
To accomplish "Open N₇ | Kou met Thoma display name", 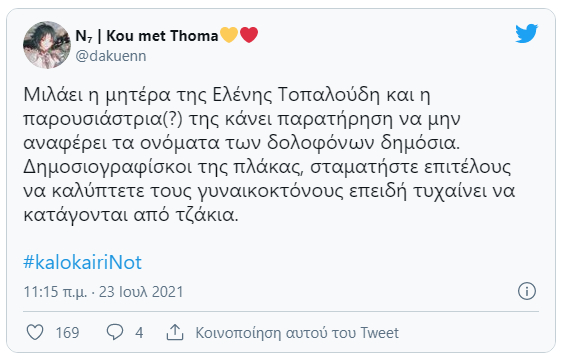I will (147, 36).
